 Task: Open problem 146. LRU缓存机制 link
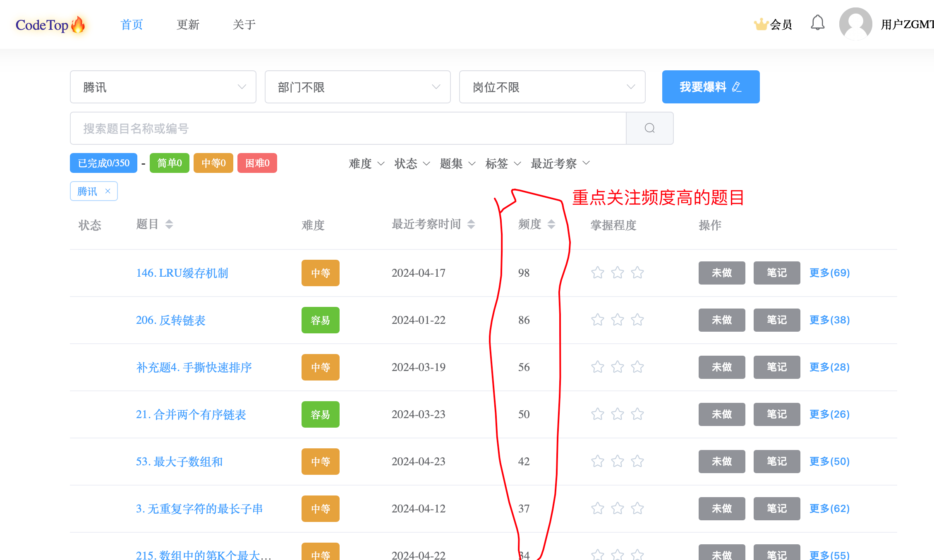[x=182, y=273]
